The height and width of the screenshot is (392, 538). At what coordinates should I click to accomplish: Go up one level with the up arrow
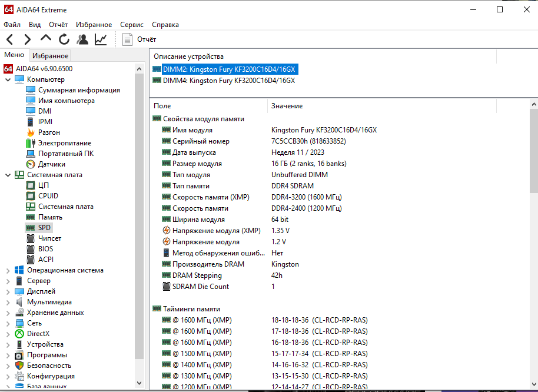click(x=46, y=39)
